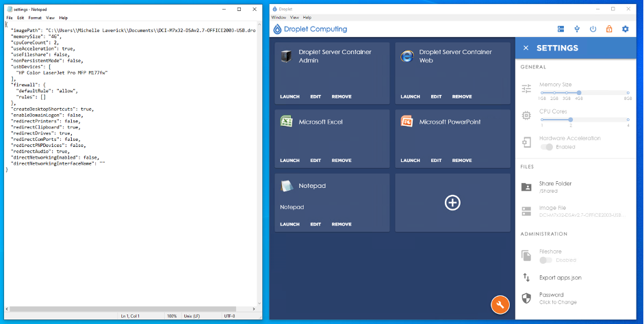
Task: Click Image File name in settings
Action: tap(582, 215)
